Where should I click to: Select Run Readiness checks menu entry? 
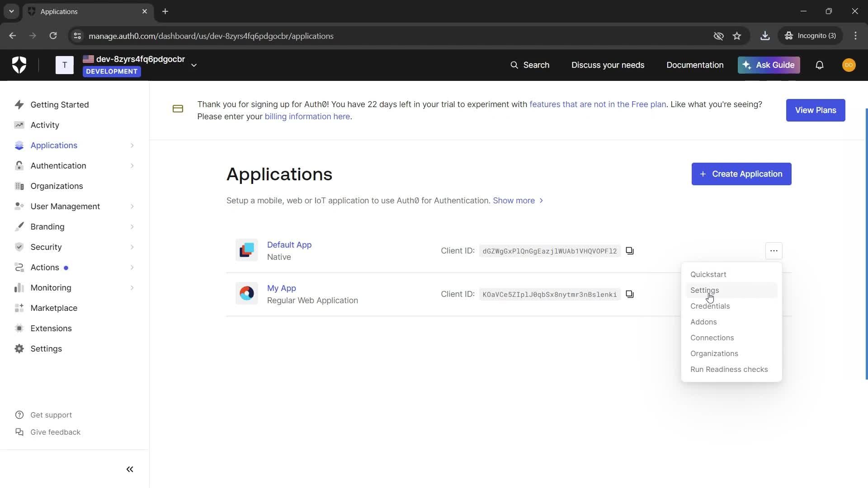(731, 369)
